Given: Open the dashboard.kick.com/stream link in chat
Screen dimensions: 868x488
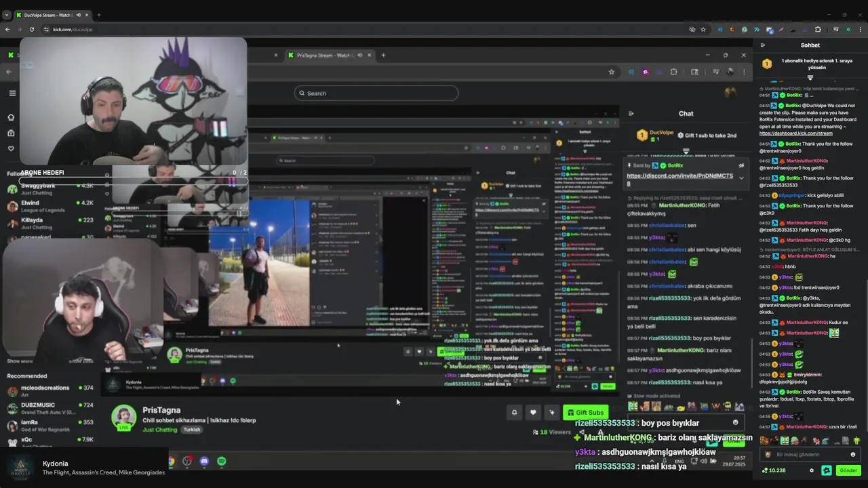Looking at the screenshot, I should pos(795,134).
